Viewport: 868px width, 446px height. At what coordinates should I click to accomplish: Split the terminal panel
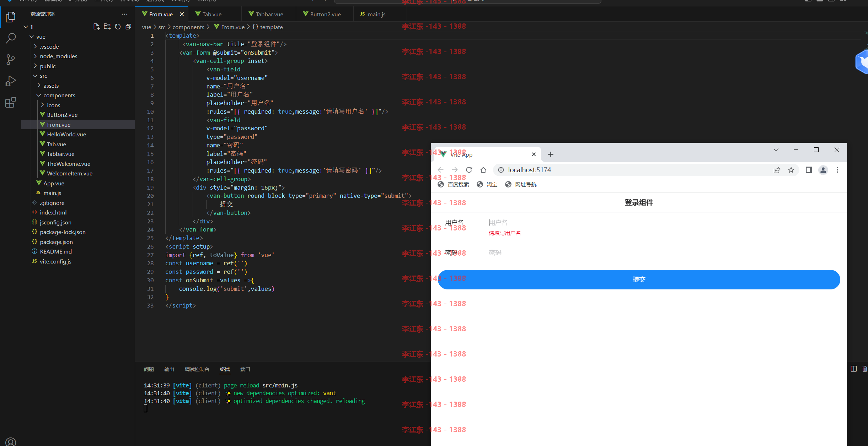pos(853,369)
